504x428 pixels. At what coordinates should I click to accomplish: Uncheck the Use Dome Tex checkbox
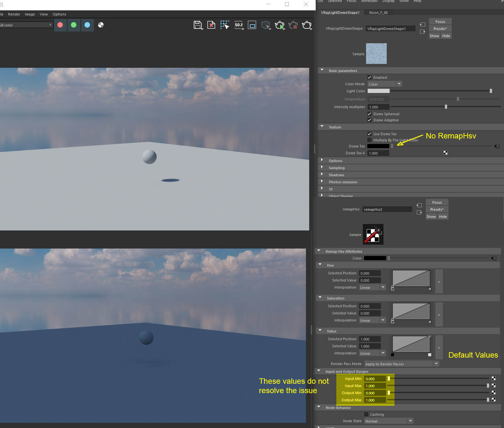point(370,134)
